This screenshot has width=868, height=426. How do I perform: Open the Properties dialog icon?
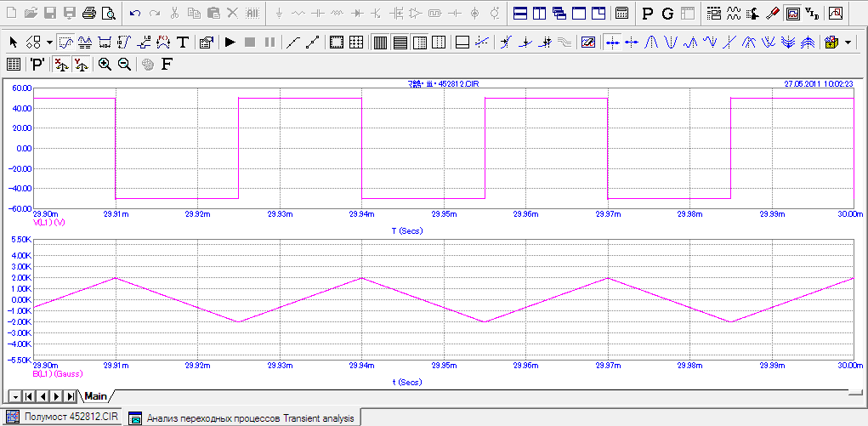point(206,42)
